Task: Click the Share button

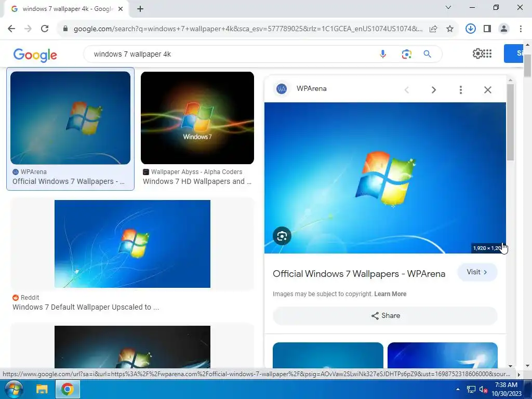Action: tap(385, 316)
